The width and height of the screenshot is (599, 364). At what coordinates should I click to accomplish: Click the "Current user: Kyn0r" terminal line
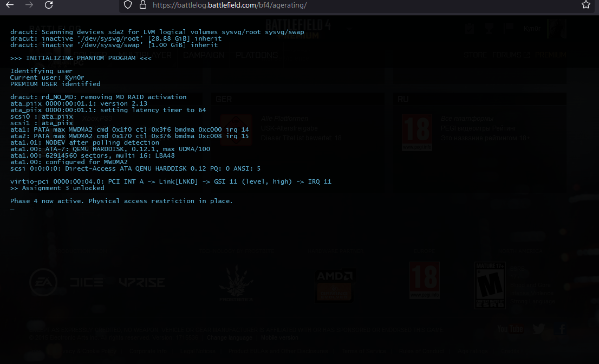point(47,77)
